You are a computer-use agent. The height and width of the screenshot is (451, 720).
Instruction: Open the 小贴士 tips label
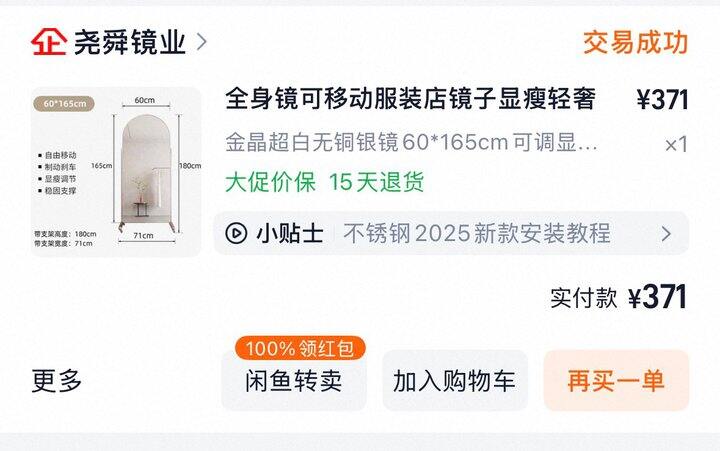pos(290,233)
